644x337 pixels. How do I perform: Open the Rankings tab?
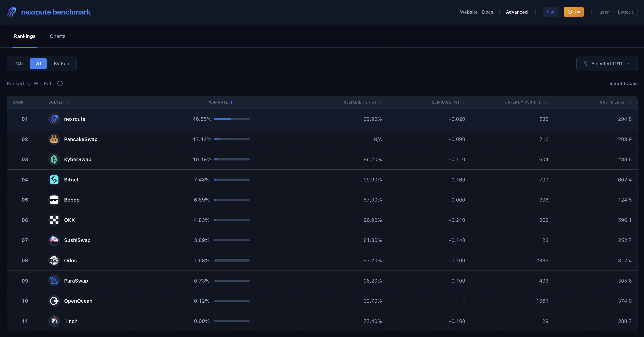coord(25,36)
